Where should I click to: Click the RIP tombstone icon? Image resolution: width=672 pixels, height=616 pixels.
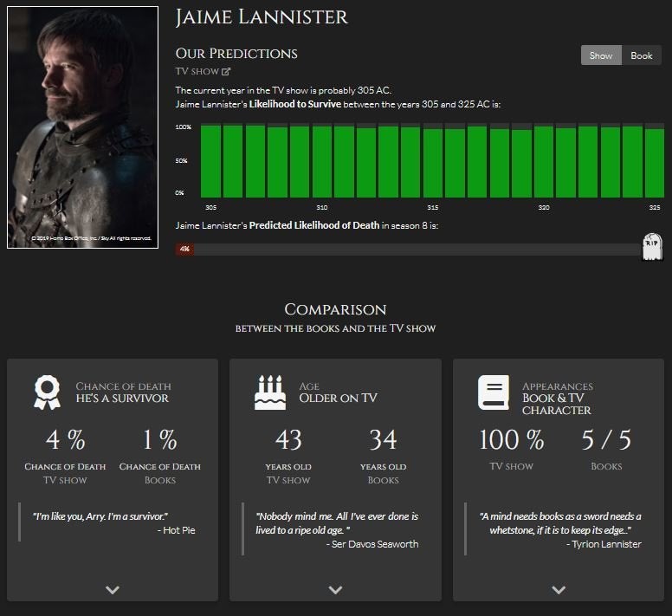coord(652,246)
